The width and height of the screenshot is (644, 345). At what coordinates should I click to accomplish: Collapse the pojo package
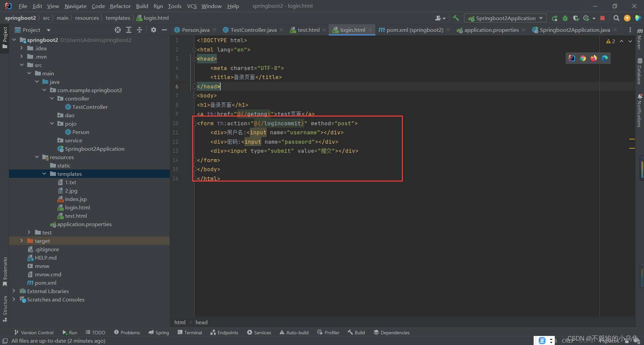[52, 124]
